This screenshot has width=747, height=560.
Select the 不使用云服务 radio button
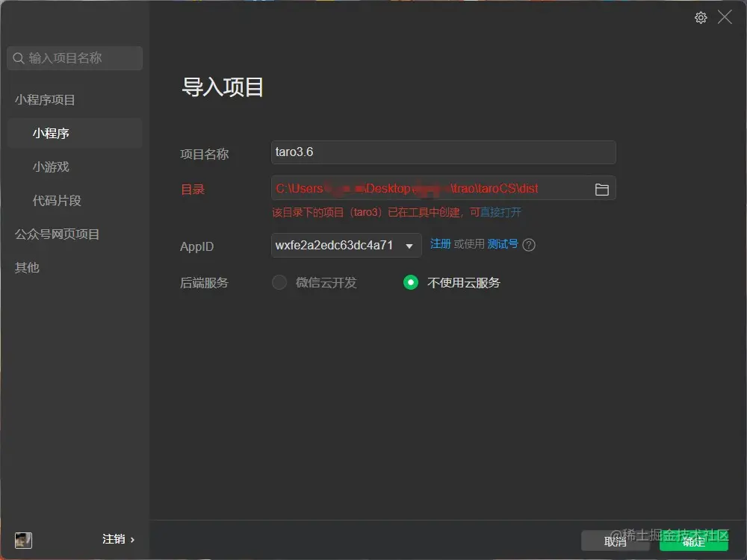tap(409, 283)
